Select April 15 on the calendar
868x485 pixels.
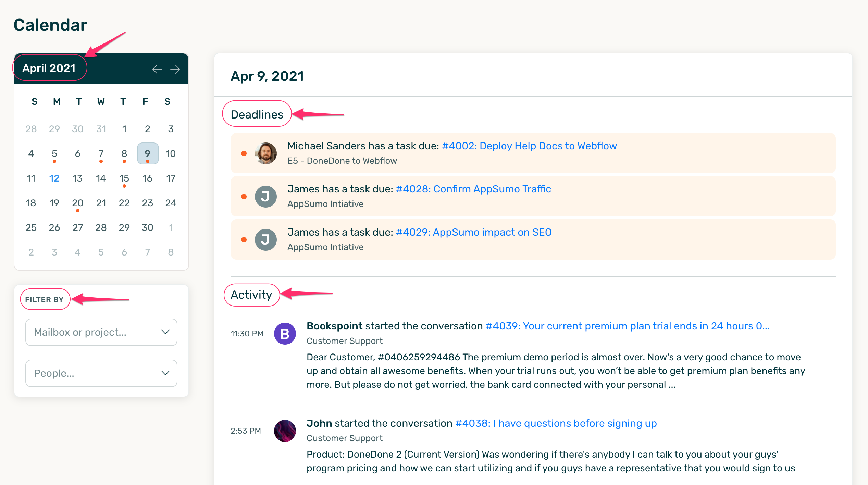pos(124,178)
